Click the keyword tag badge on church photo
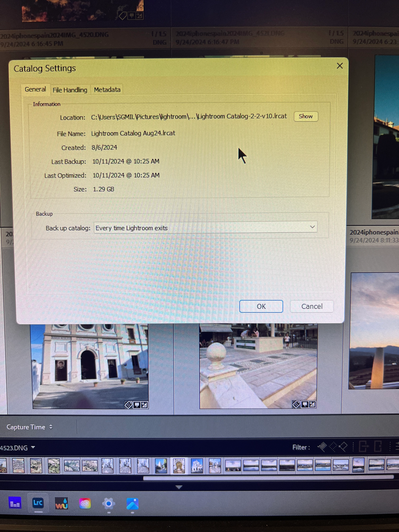Screen dimensions: 399x532 [128, 405]
